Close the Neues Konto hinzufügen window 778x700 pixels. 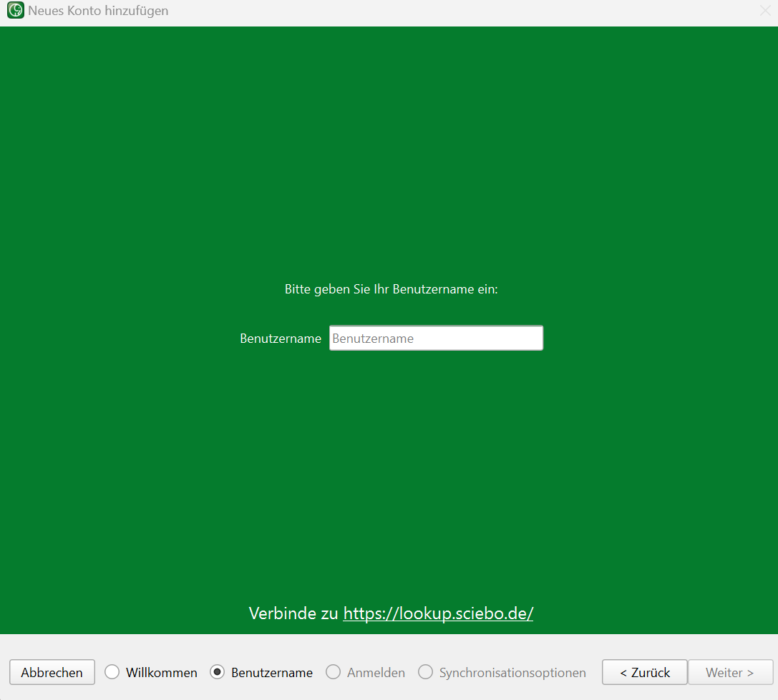tap(764, 11)
